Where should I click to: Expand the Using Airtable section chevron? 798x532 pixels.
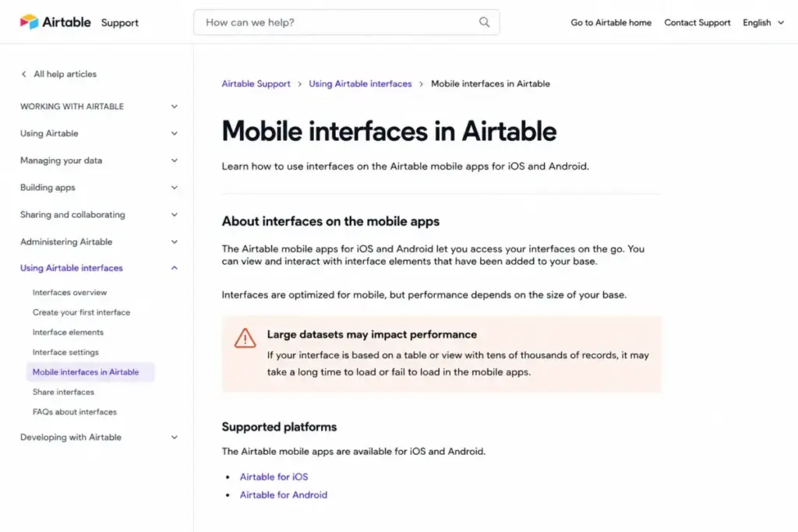174,134
